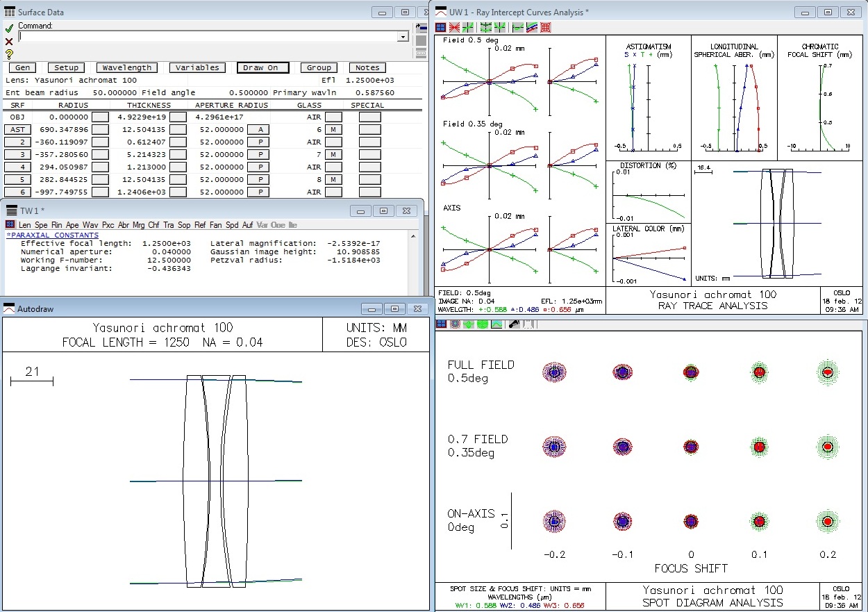Click fifth green icon in Ray Intercept toolbar
The height and width of the screenshot is (612, 868).
point(500,28)
